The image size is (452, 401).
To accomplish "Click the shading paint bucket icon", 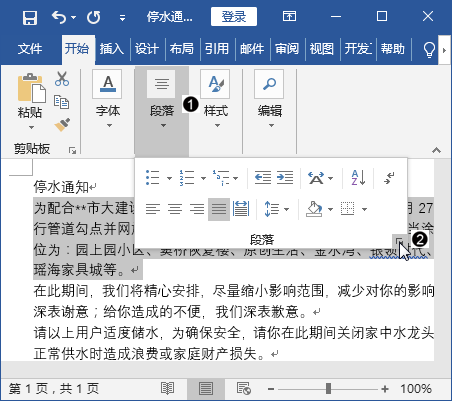I will [314, 209].
